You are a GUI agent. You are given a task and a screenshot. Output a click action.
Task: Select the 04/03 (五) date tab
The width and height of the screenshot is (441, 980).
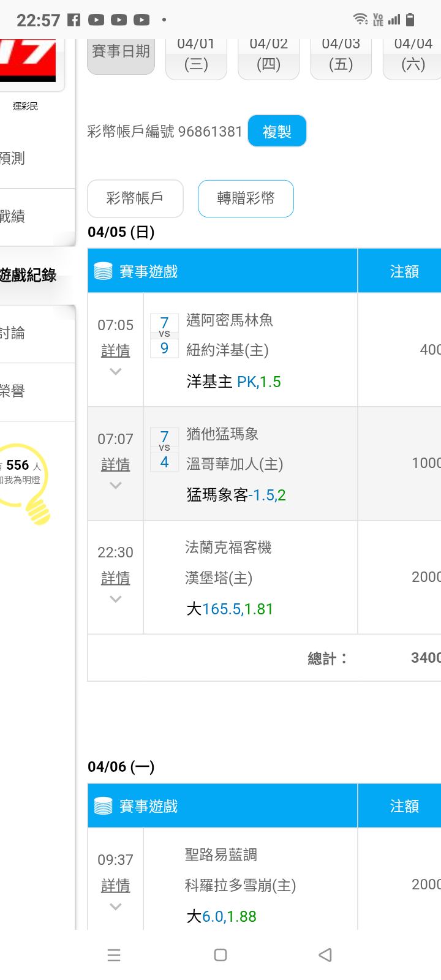tap(341, 56)
